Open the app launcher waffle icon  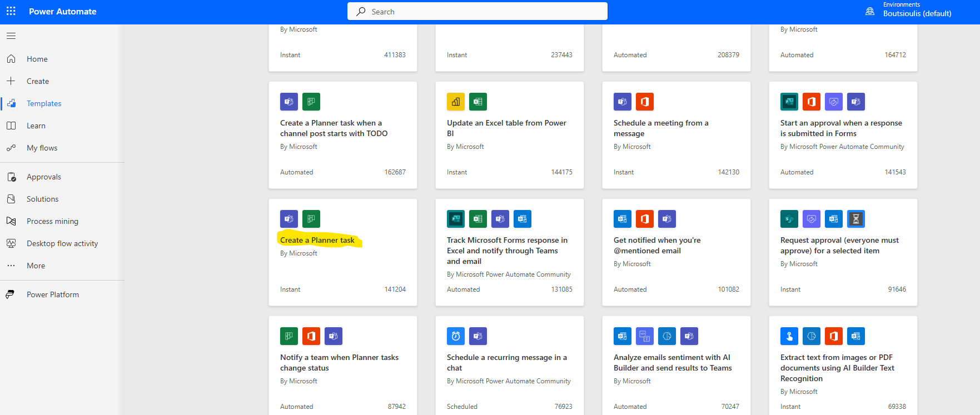coord(11,11)
